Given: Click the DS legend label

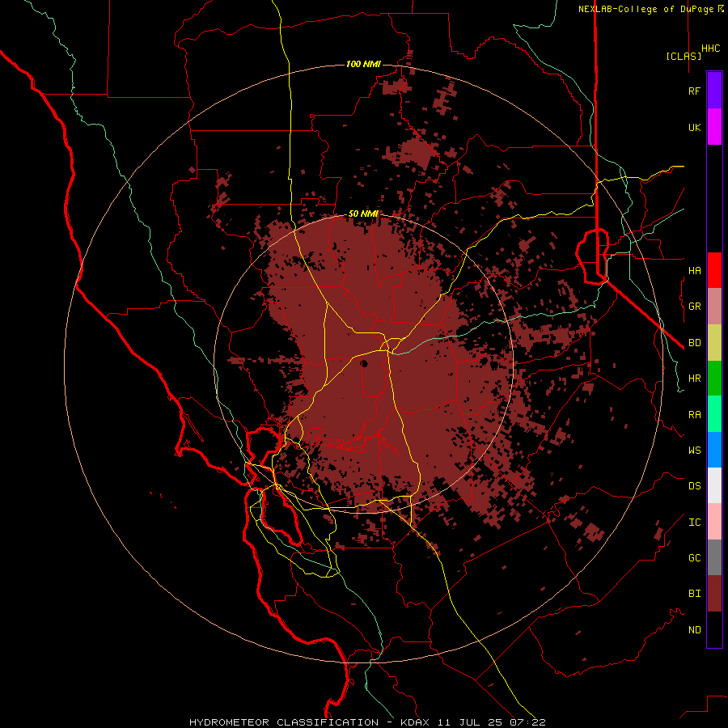Looking at the screenshot, I should pos(694,486).
